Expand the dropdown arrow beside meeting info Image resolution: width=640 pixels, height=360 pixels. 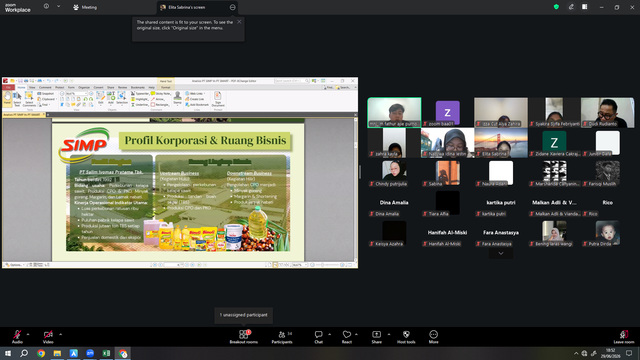click(58, 7)
